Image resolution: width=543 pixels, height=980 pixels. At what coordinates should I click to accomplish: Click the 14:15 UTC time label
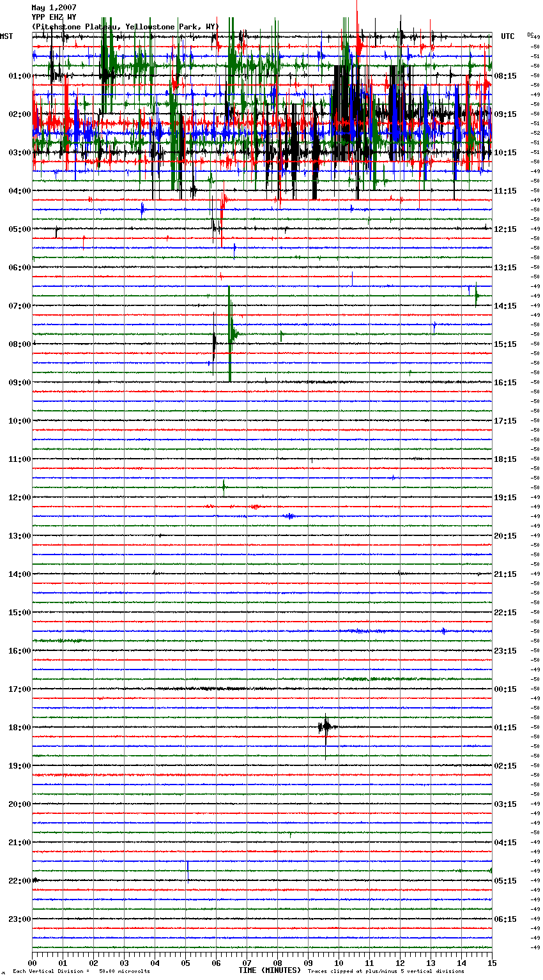point(505,306)
